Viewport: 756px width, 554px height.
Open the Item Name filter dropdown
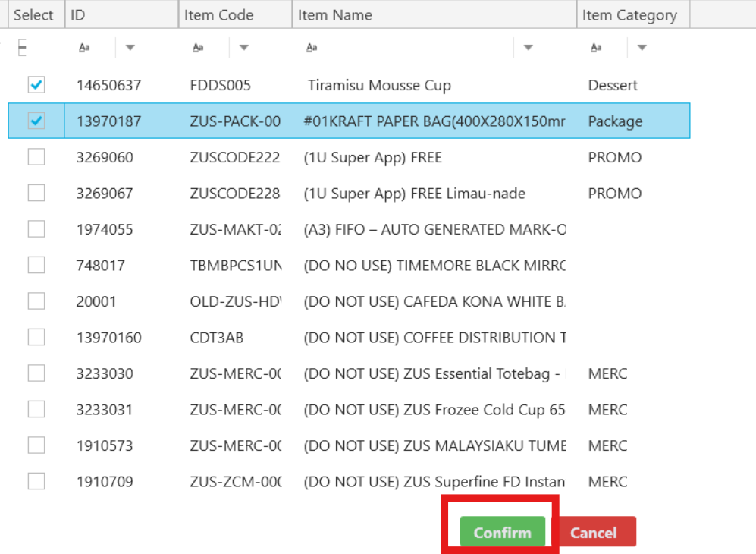point(528,47)
